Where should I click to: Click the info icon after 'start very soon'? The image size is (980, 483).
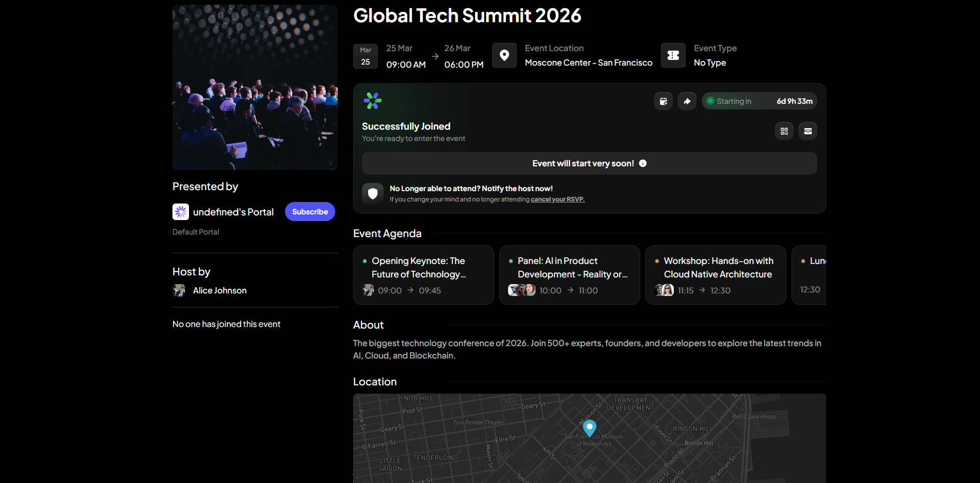point(643,163)
